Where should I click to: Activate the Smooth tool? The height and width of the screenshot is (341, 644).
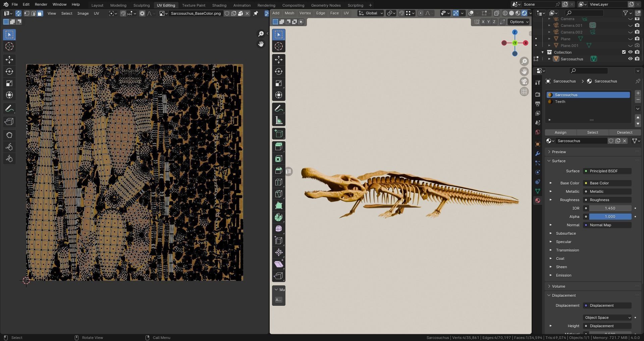point(278,229)
